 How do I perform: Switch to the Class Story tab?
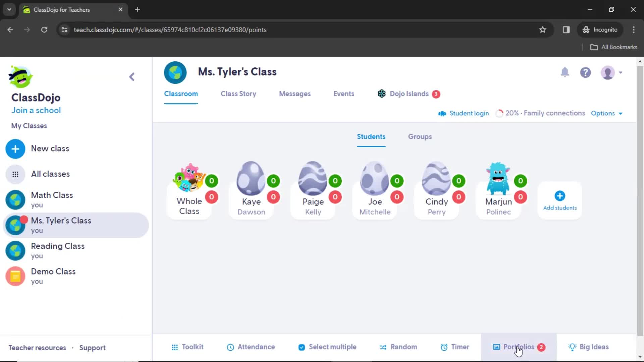tap(238, 94)
